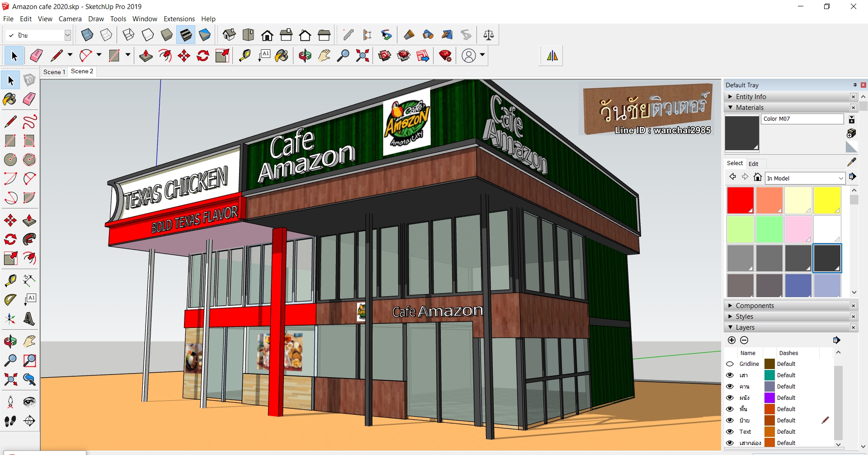Viewport: 868px width, 455px height.
Task: Select the Look Around eye tool
Action: click(29, 402)
